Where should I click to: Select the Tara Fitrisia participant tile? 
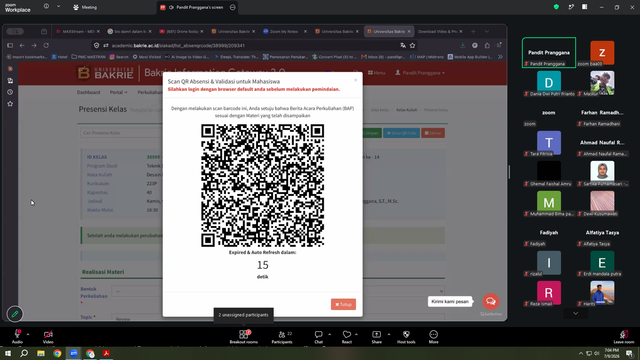[x=549, y=143]
